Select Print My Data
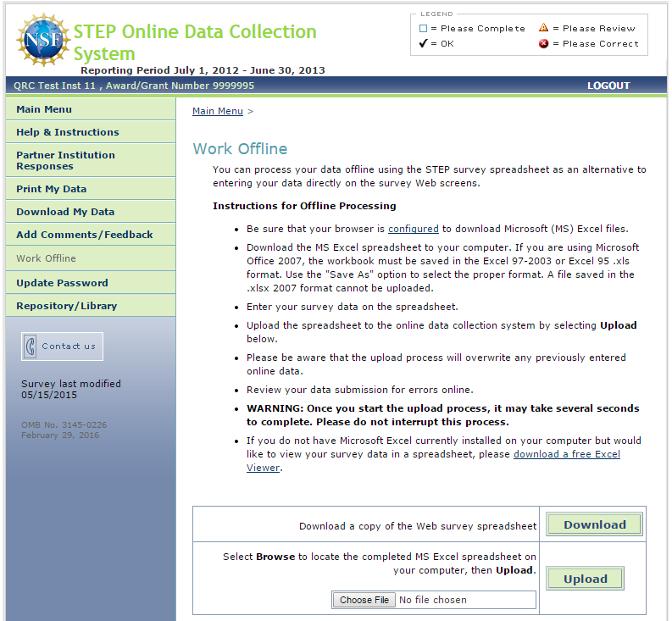 (x=91, y=189)
